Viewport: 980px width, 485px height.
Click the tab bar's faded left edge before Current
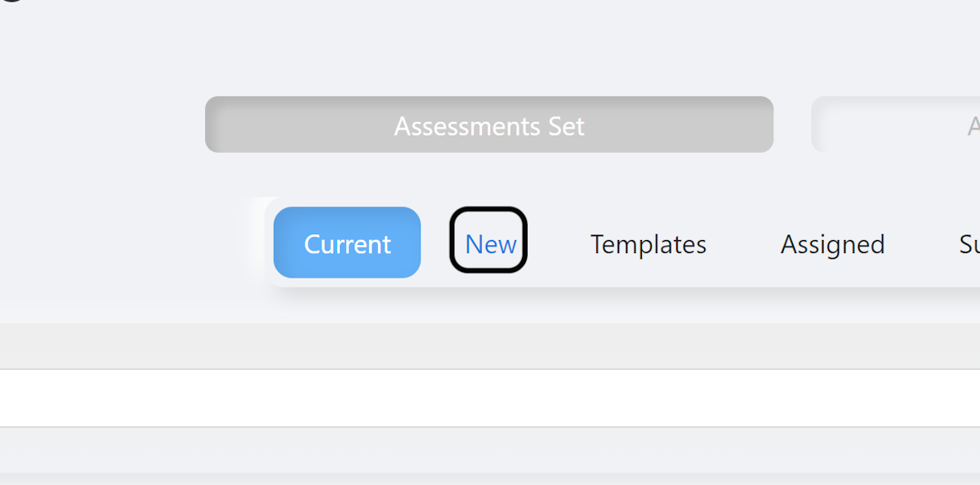257,241
